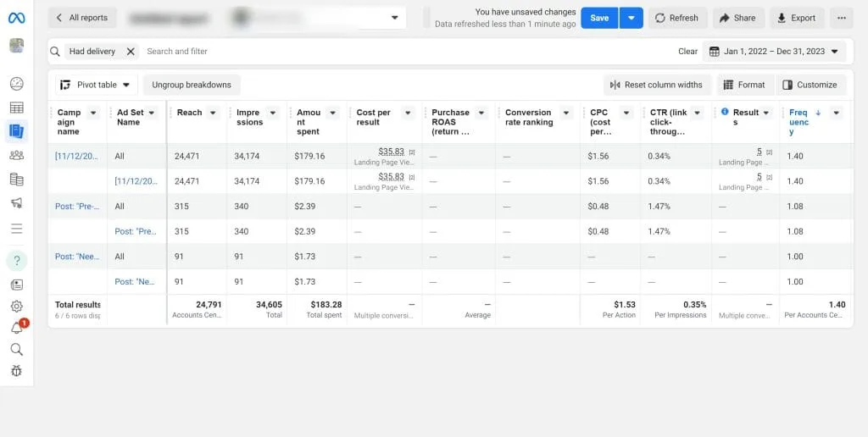Open the Help question mark icon

pos(17,261)
